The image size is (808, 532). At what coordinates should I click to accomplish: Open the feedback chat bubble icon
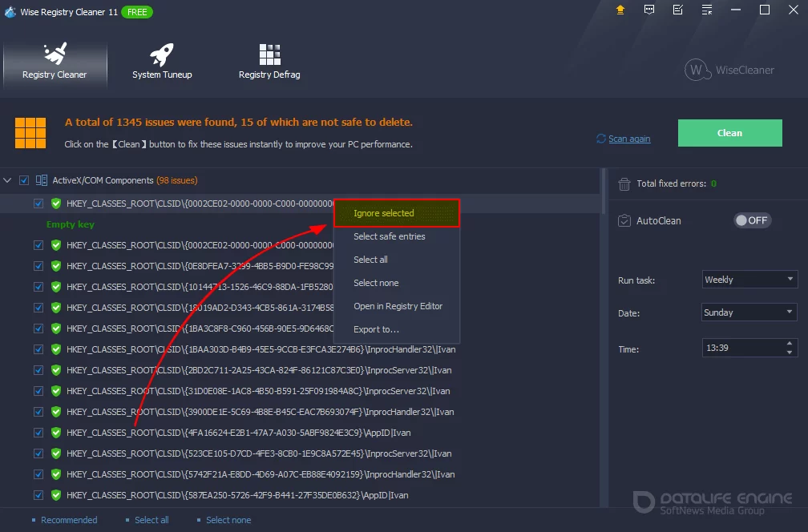point(648,10)
